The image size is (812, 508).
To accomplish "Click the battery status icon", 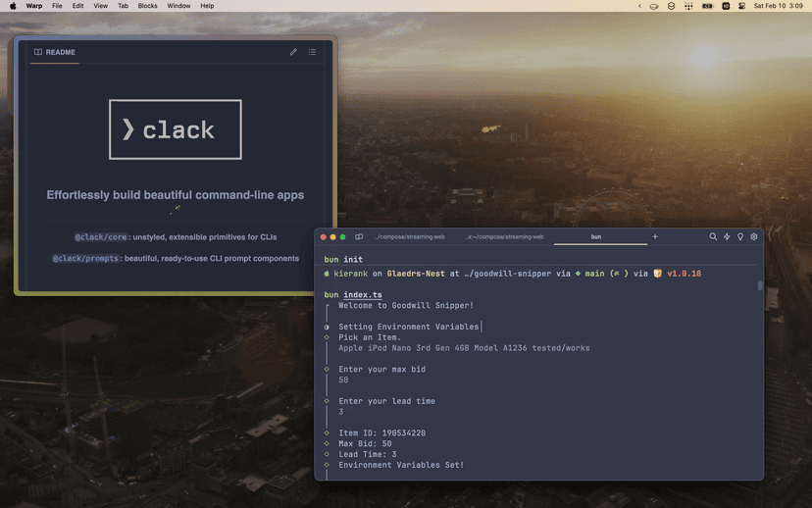I will [x=707, y=6].
